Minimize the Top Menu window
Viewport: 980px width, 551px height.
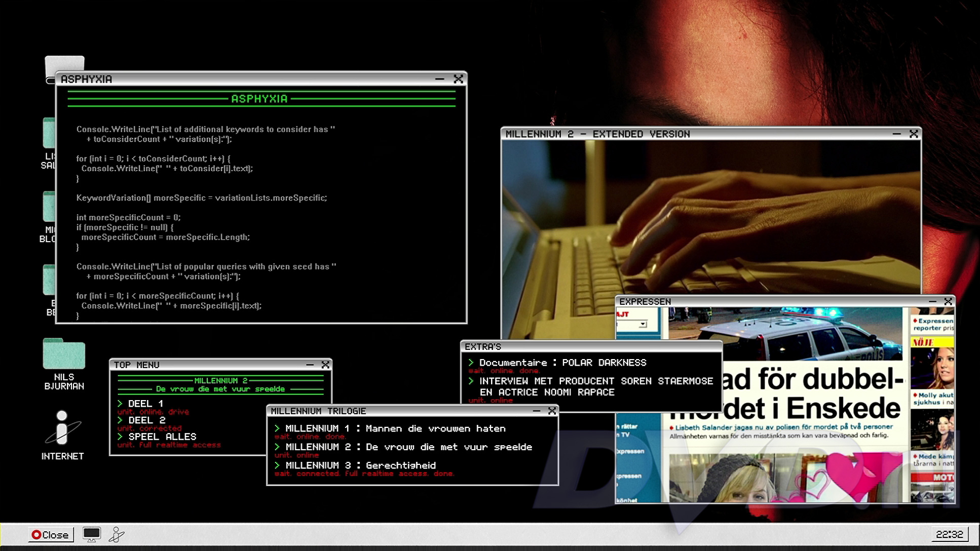point(310,365)
